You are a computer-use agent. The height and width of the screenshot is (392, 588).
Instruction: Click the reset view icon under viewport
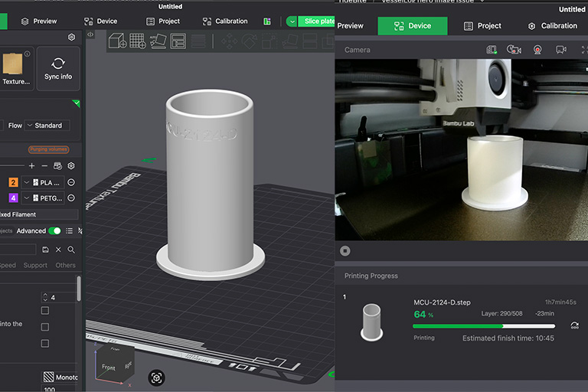(156, 377)
